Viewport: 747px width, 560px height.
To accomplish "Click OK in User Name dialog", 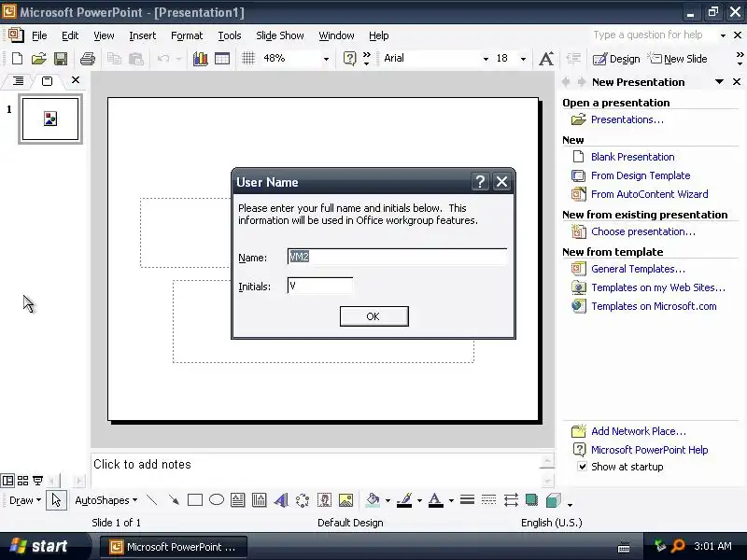I will click(374, 316).
